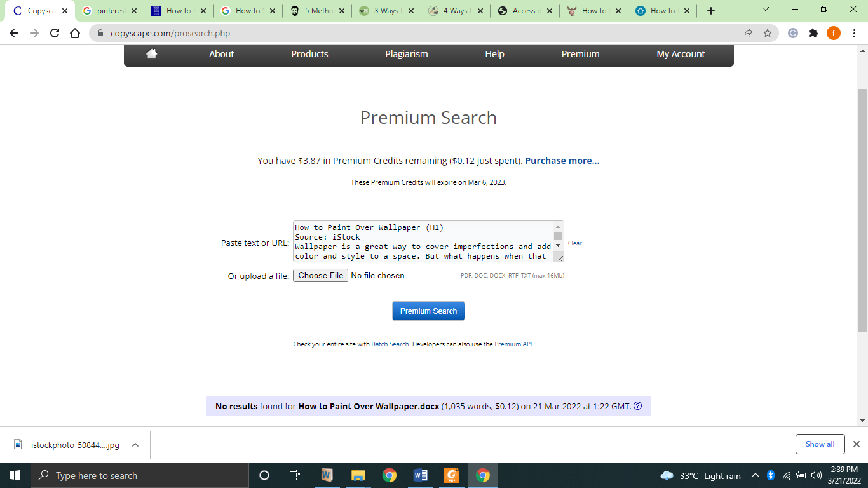Show hidden system tray icons
This screenshot has width=868, height=488.
755,475
